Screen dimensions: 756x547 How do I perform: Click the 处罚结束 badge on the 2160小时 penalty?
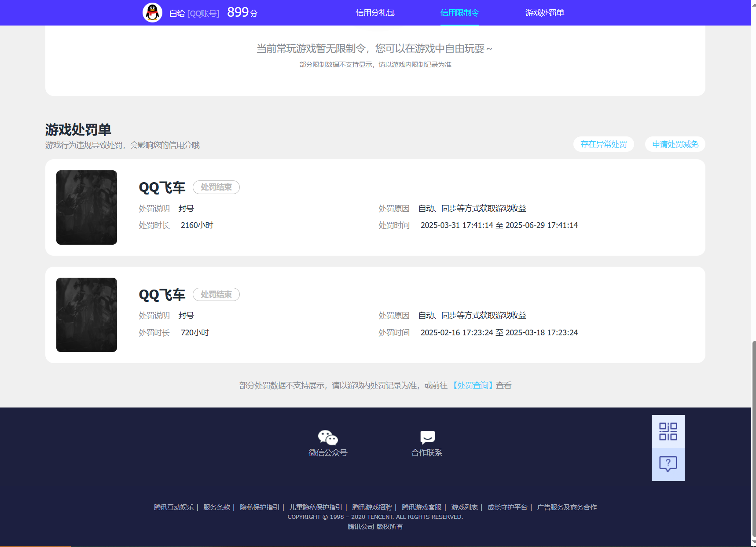tap(216, 187)
